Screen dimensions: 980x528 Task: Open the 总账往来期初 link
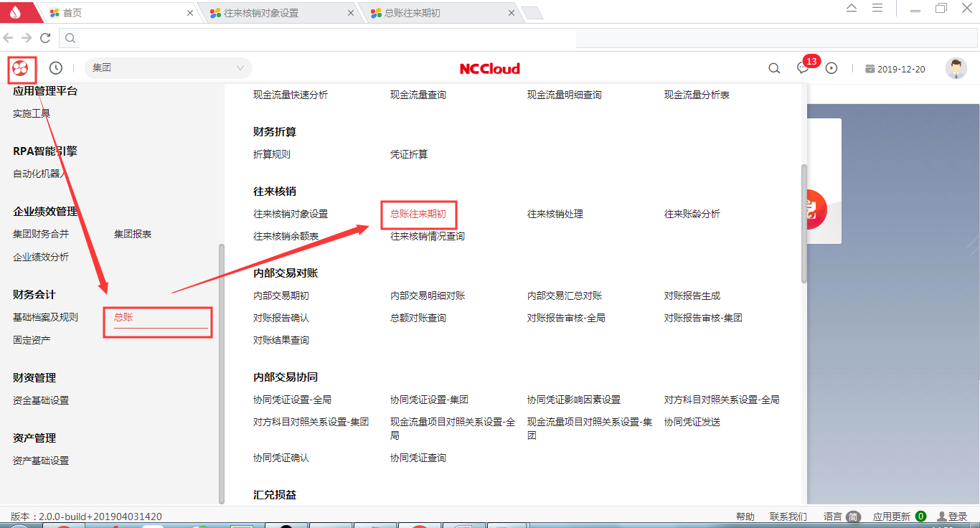[x=418, y=214]
